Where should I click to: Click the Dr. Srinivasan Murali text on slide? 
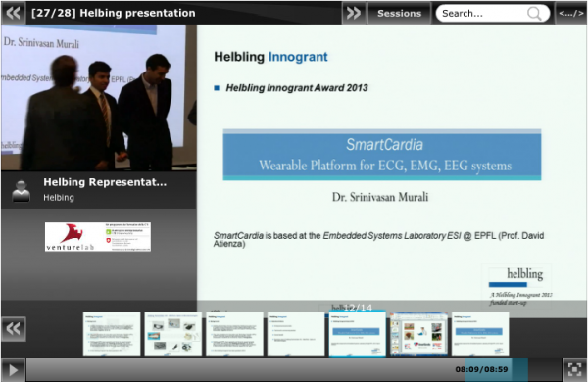pos(380,197)
